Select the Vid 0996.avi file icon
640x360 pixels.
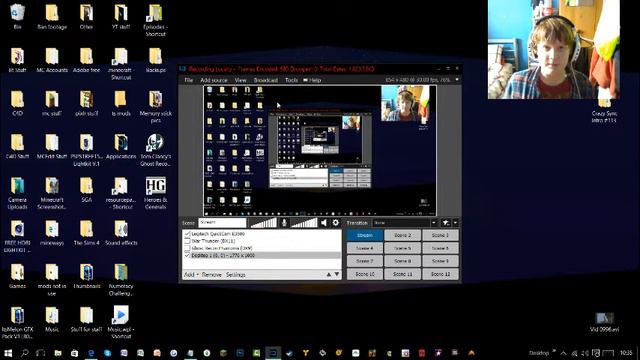[x=604, y=322]
